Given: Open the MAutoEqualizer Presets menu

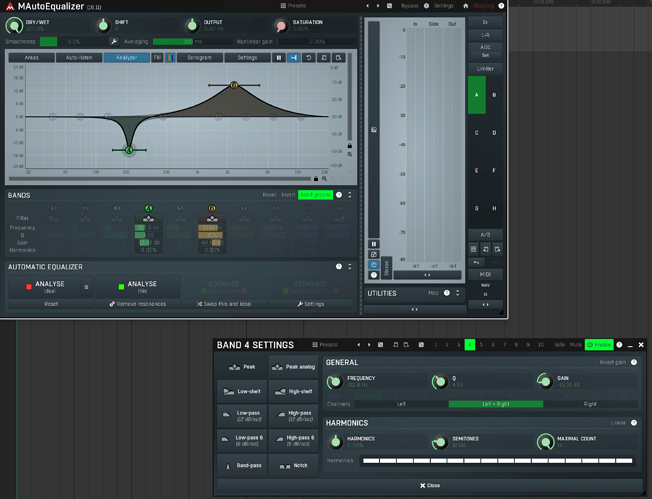Looking at the screenshot, I should point(292,6).
